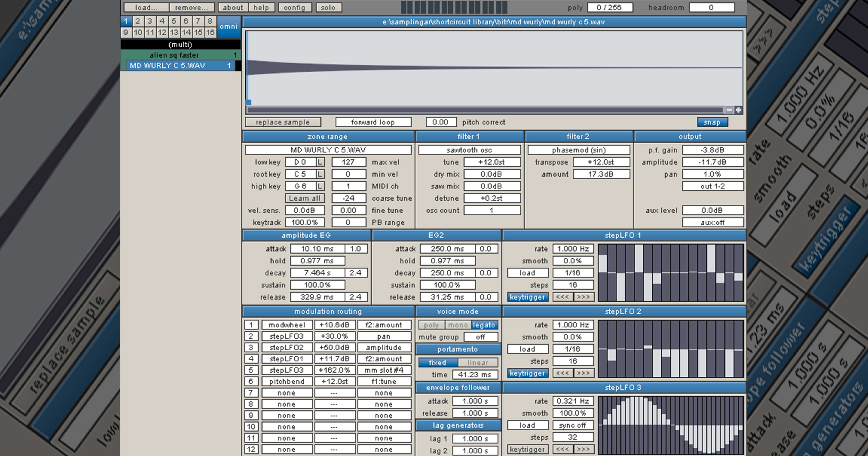This screenshot has width=868, height=456.
Task: Select the alien sq faster zone
Action: pyautogui.click(x=180, y=55)
